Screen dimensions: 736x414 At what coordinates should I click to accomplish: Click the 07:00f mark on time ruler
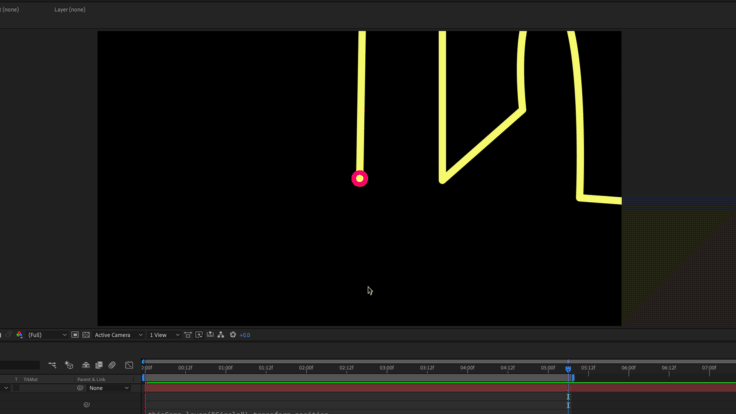709,368
